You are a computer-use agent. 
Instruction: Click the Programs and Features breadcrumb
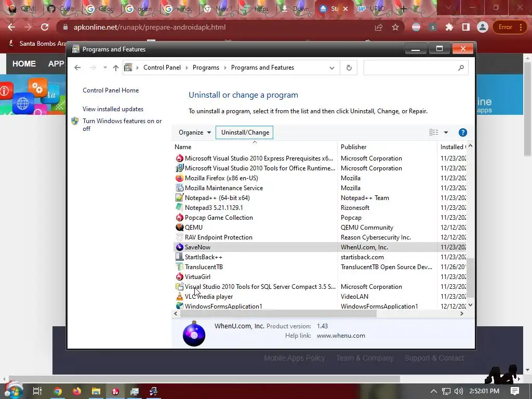tap(262, 68)
